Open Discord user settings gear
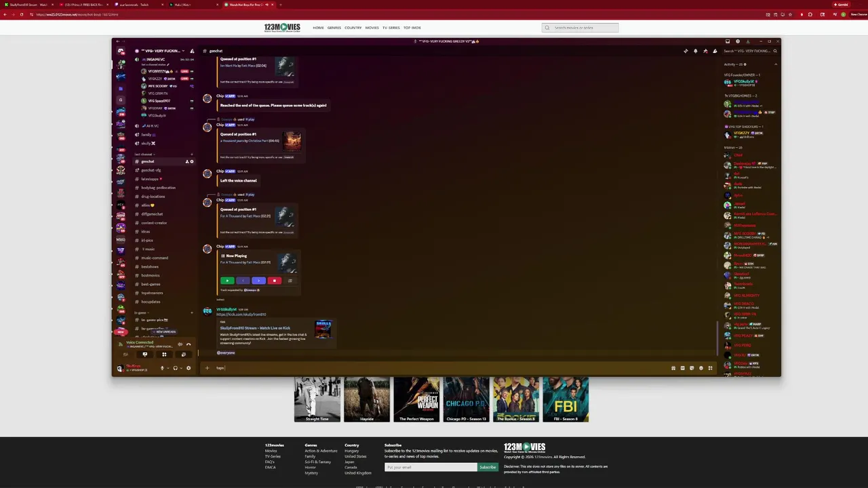This screenshot has height=488, width=868. tap(189, 368)
